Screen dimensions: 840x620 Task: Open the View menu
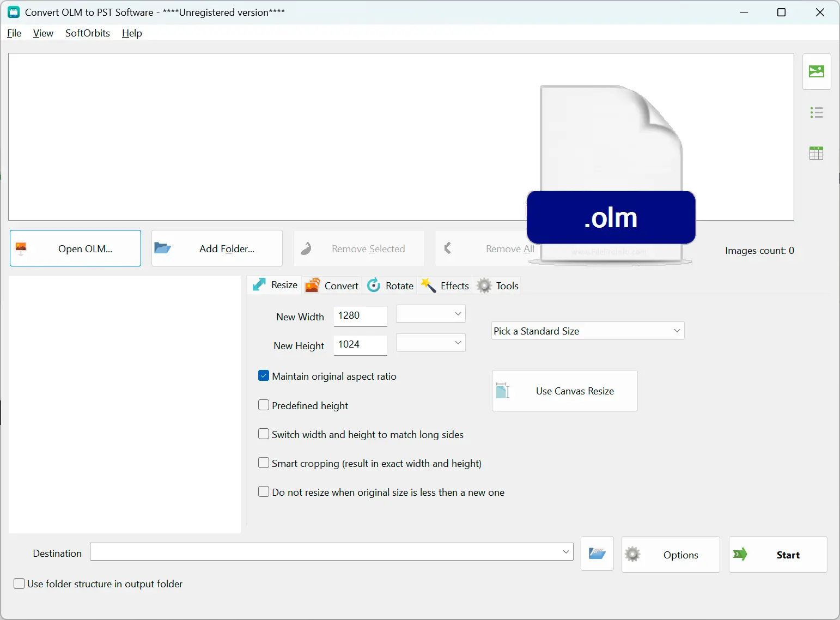43,33
